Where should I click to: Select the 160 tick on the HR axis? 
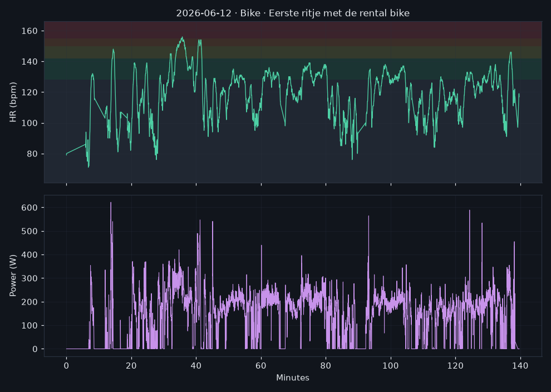(x=30, y=31)
